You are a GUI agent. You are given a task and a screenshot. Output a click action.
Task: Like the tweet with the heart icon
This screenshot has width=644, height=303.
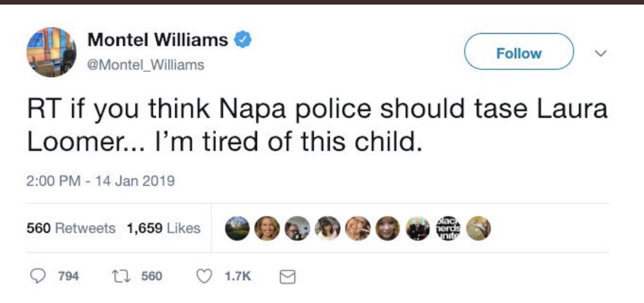coord(204,277)
